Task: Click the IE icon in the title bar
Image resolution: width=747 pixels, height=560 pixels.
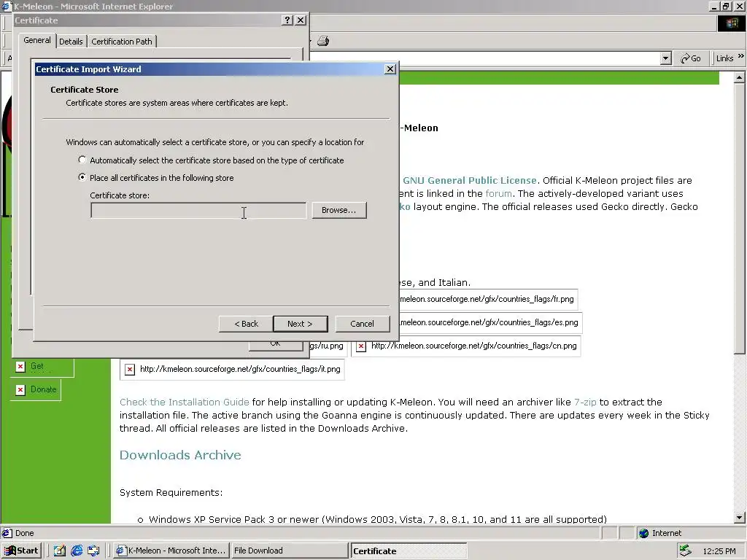Action: [x=6, y=6]
